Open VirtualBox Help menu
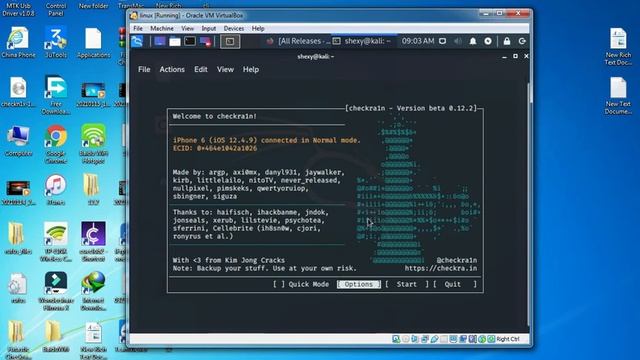This screenshot has height=360, width=640. [x=258, y=28]
